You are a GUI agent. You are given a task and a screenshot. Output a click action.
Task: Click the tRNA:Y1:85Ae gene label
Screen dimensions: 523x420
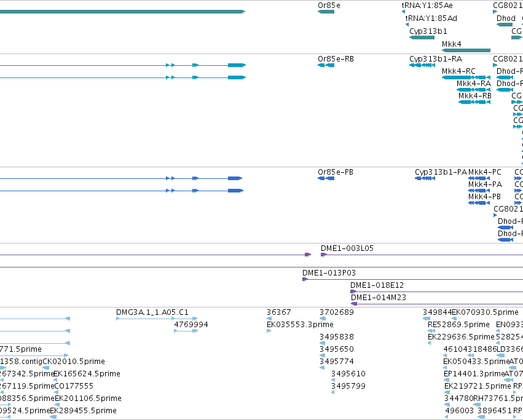[x=427, y=6]
